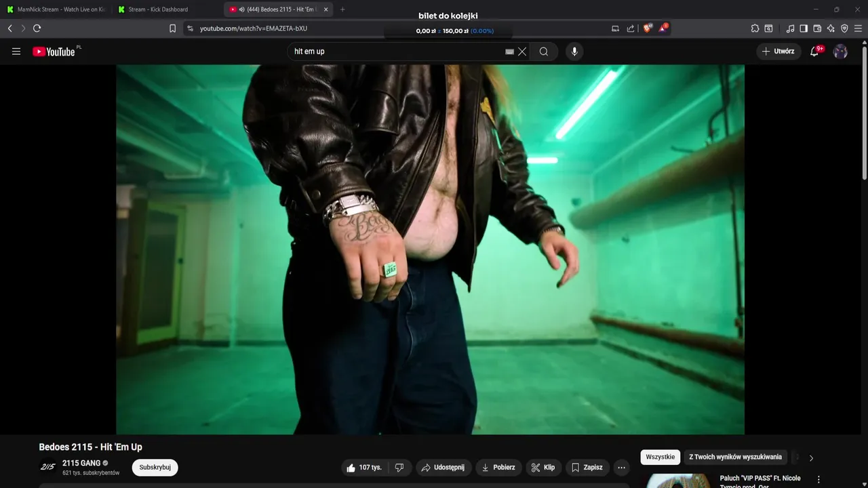868x488 pixels.
Task: Go to the YouTube home logo
Action: click(54, 52)
